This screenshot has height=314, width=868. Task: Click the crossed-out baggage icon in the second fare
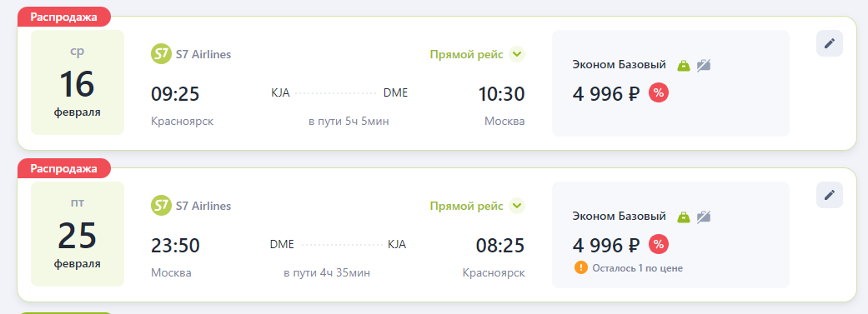703,217
